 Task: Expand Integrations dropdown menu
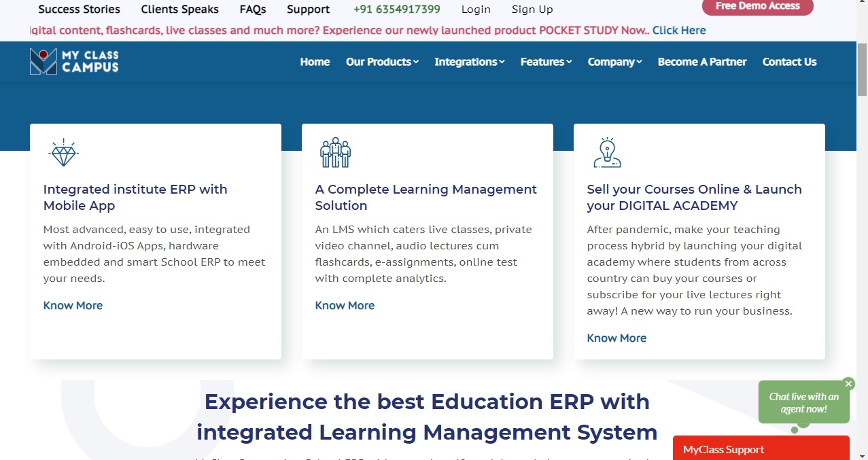[x=470, y=62]
